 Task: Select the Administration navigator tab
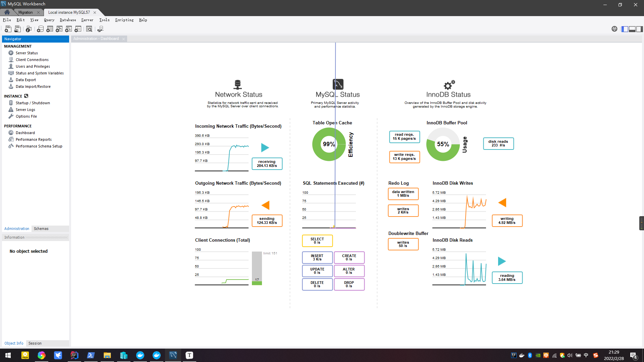point(17,229)
